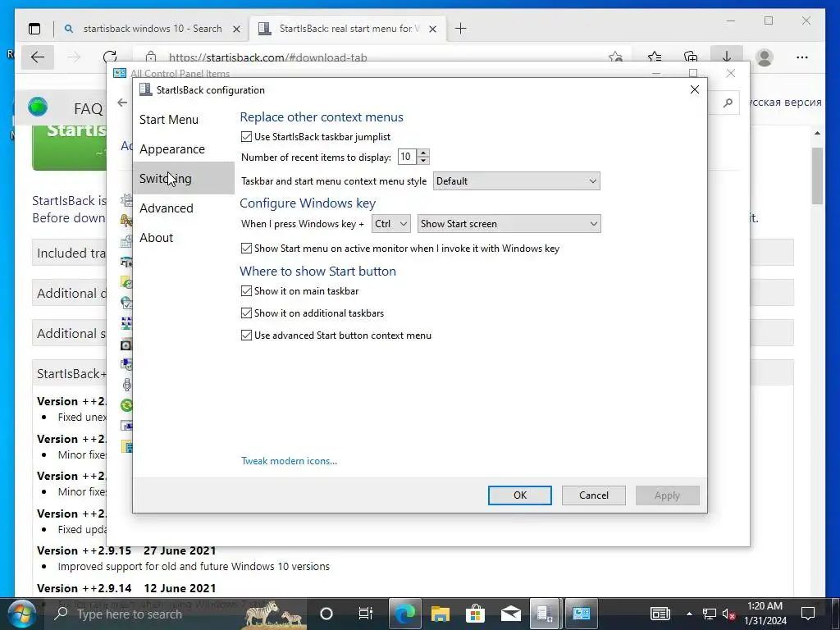
Task: Decrease recent items count with down arrow
Action: tap(423, 161)
